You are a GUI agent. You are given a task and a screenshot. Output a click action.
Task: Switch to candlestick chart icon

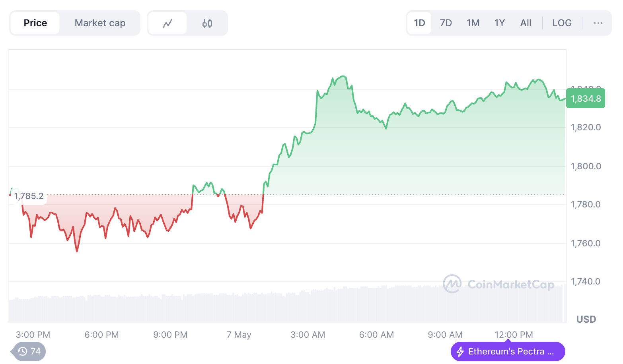click(207, 23)
